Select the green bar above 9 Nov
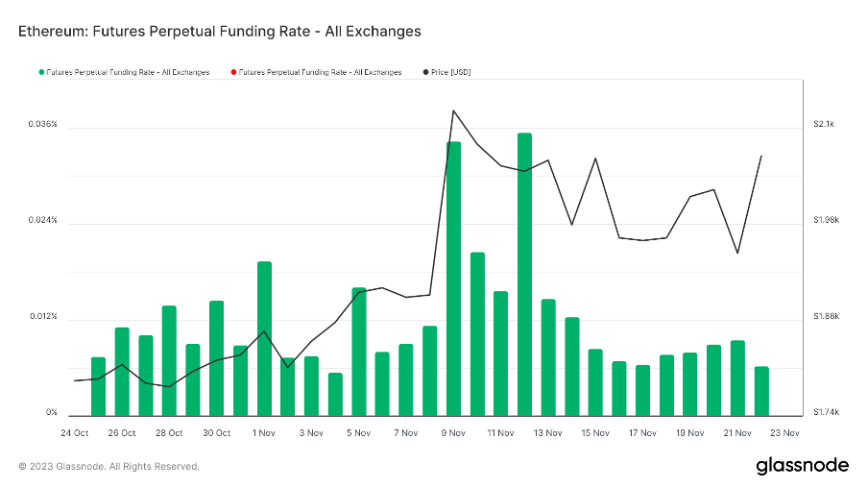 pos(453,279)
